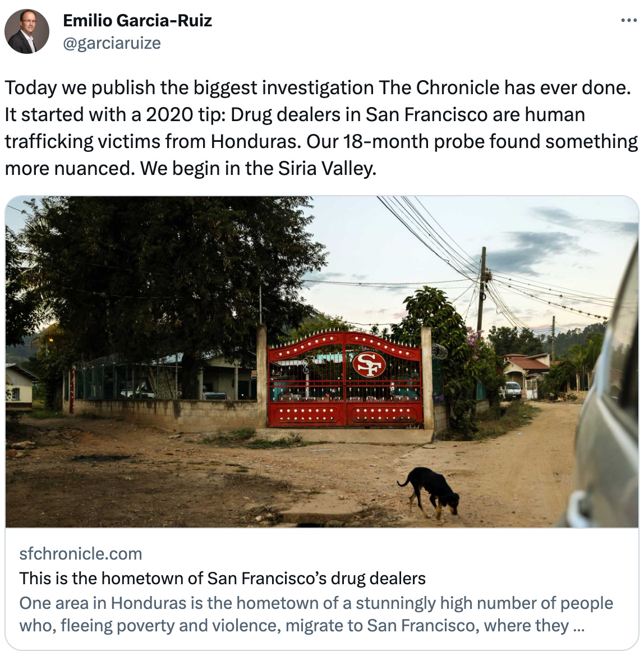Click Emilio Garcia-Ruiz's profile avatar

click(x=27, y=32)
